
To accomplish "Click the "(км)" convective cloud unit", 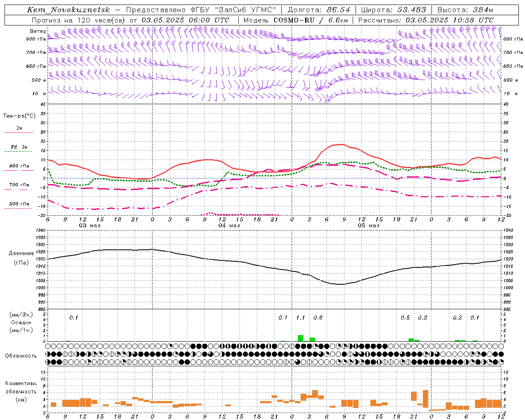I will (x=21, y=399).
